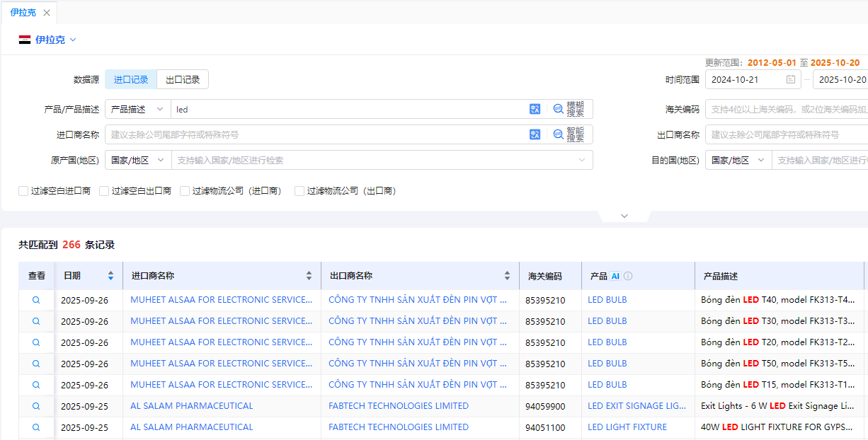The image size is (868, 440).
Task: Click the 海关编码 input field
Action: (786, 109)
